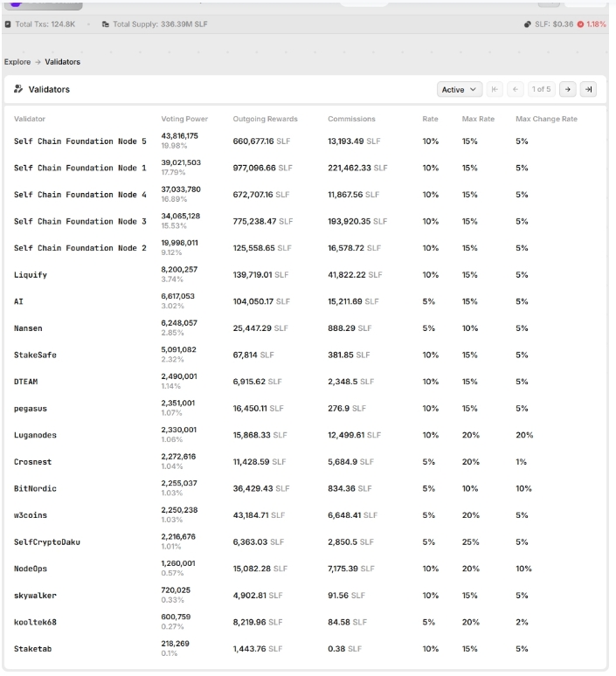The height and width of the screenshot is (676, 616).
Task: Open the w3coins validator
Action: [31, 515]
